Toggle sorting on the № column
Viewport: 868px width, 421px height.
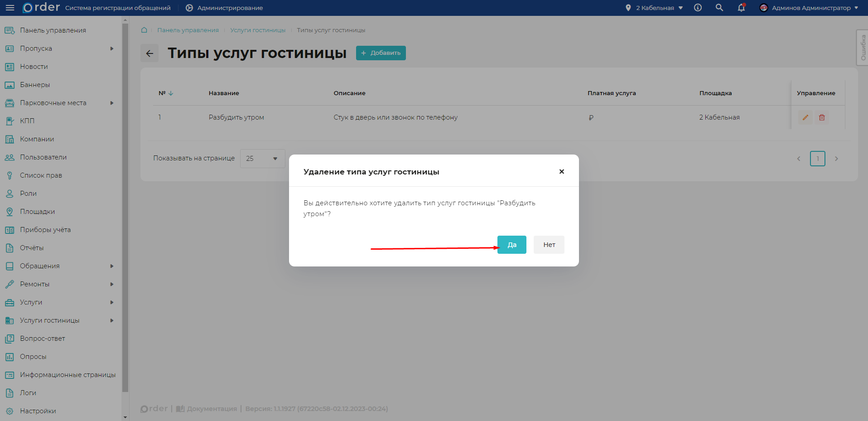(171, 93)
